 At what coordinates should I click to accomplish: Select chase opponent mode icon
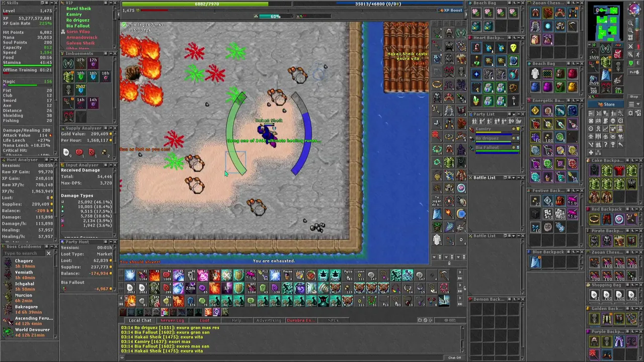click(637, 54)
